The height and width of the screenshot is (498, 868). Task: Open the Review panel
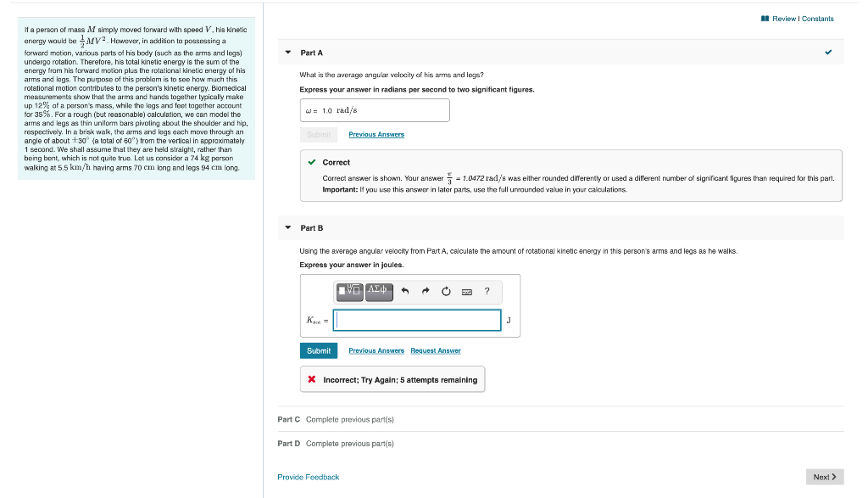785,18
